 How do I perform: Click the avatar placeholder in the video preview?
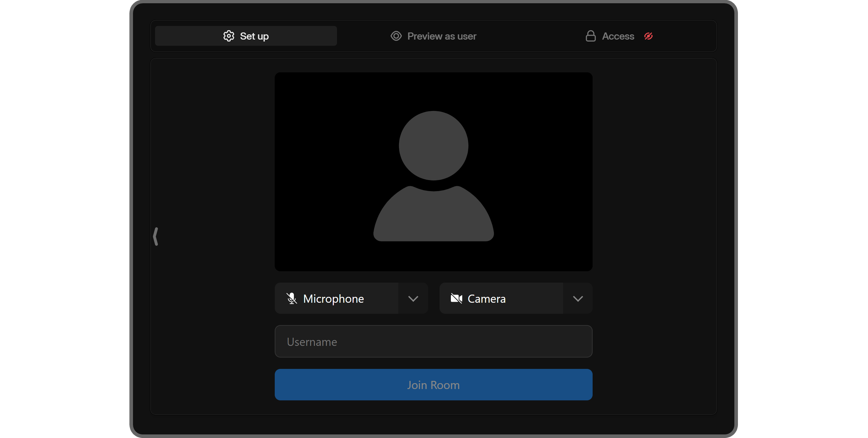433,175
